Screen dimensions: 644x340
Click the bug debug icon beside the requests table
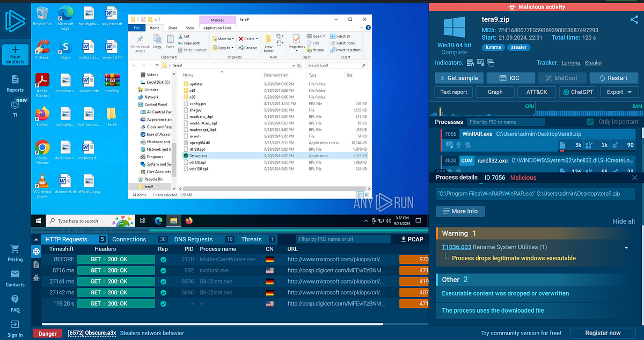36,278
